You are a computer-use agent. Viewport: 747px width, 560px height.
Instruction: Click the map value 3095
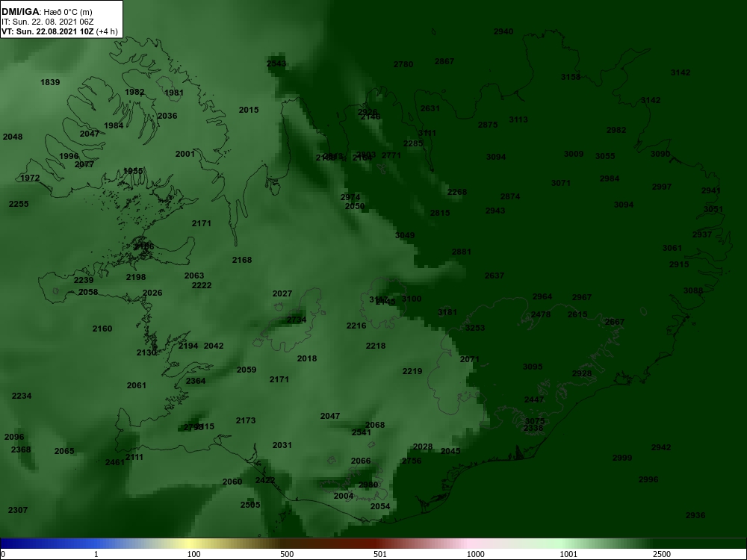[x=533, y=367]
